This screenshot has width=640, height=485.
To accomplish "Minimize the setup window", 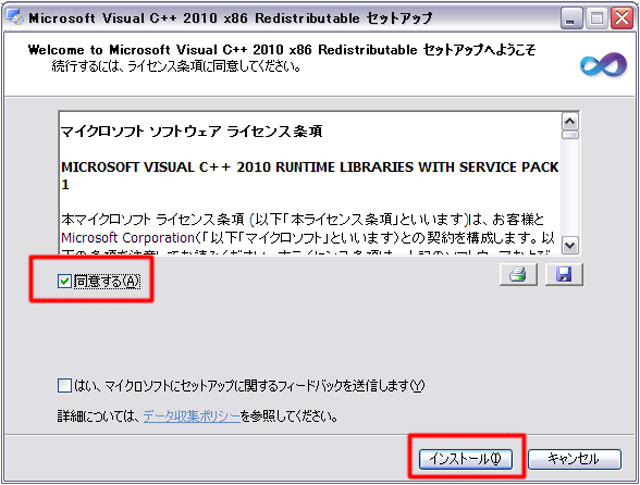I will click(571, 18).
